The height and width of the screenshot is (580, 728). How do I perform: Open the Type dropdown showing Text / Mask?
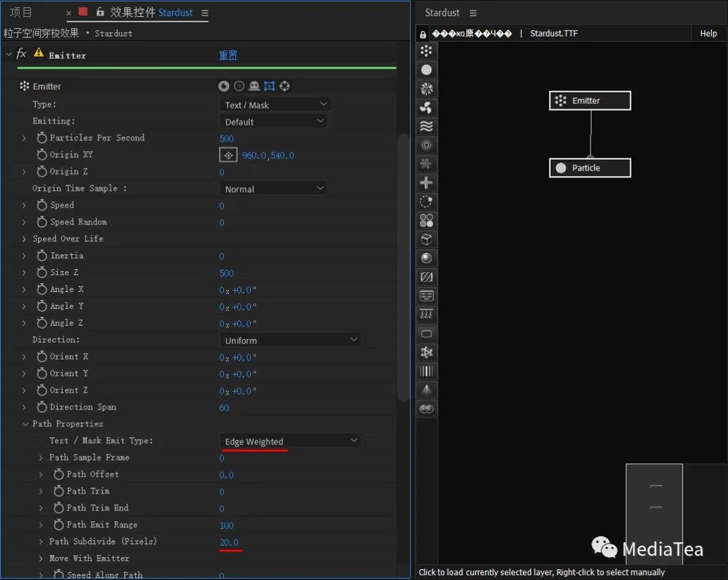pos(274,105)
